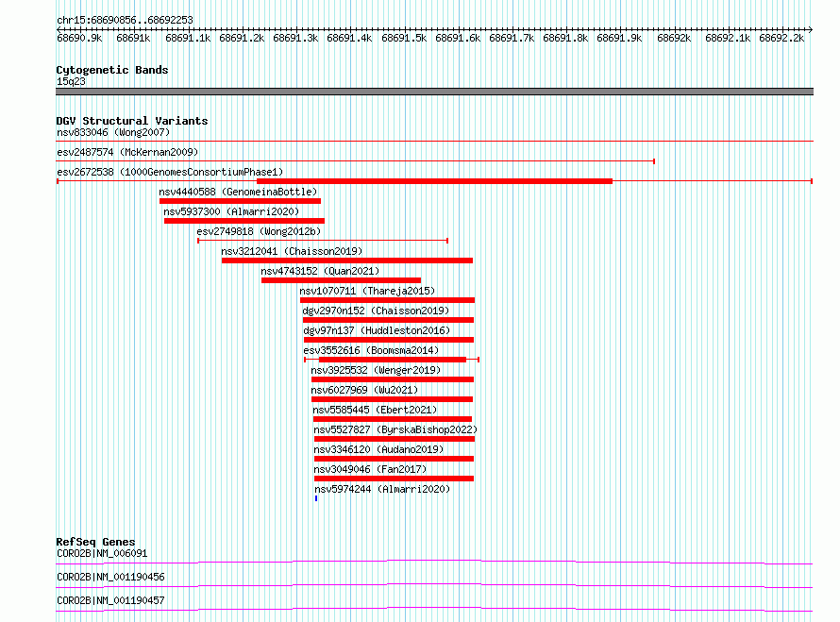Click the nsv3212041 (Chaisson2019) label
The height and width of the screenshot is (622, 840).
tap(292, 251)
